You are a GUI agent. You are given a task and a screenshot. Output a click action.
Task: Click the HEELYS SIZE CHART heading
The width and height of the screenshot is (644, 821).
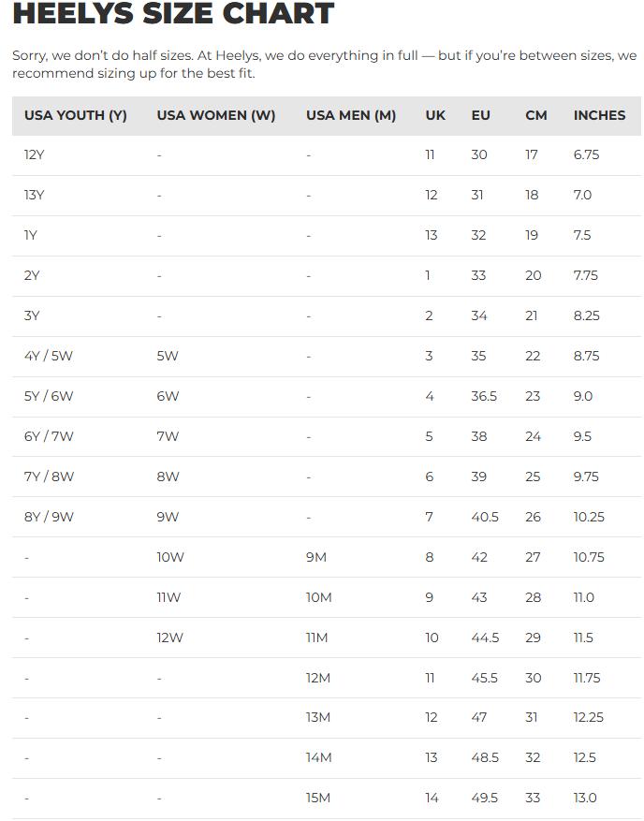[173, 14]
